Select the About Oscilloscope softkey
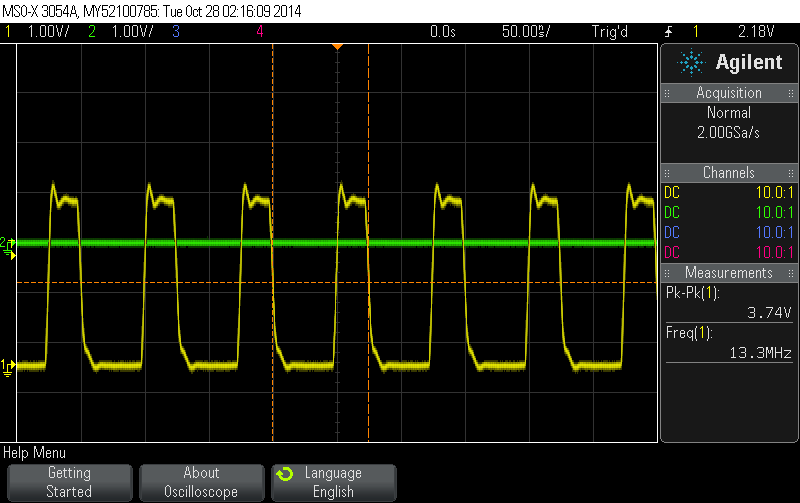 coord(202,482)
